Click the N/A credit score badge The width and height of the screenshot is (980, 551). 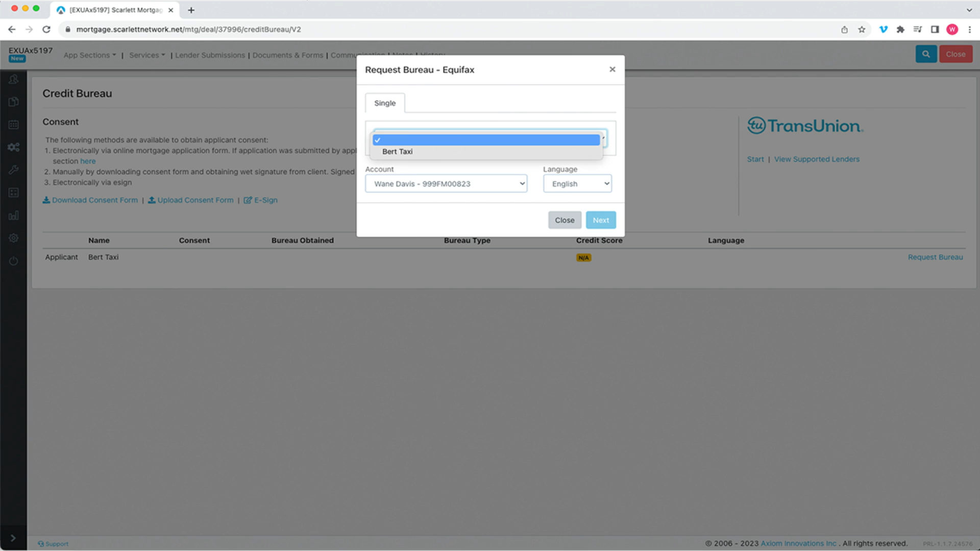coord(583,258)
